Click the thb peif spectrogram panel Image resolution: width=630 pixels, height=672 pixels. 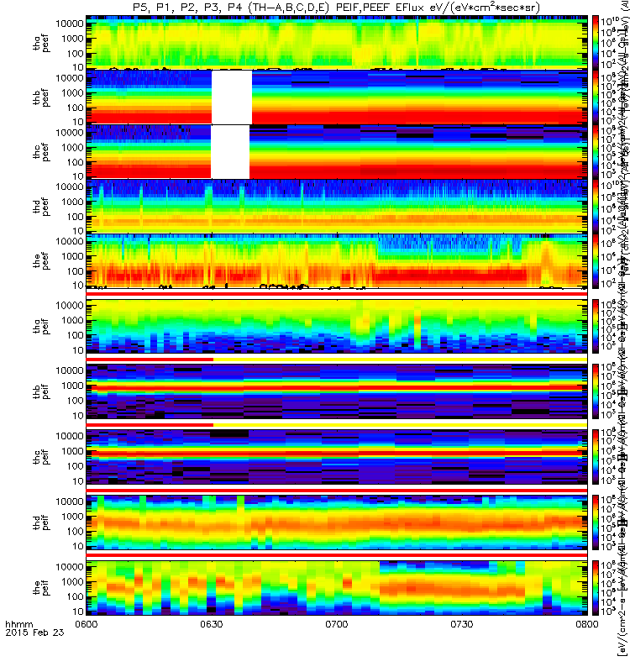click(337, 391)
